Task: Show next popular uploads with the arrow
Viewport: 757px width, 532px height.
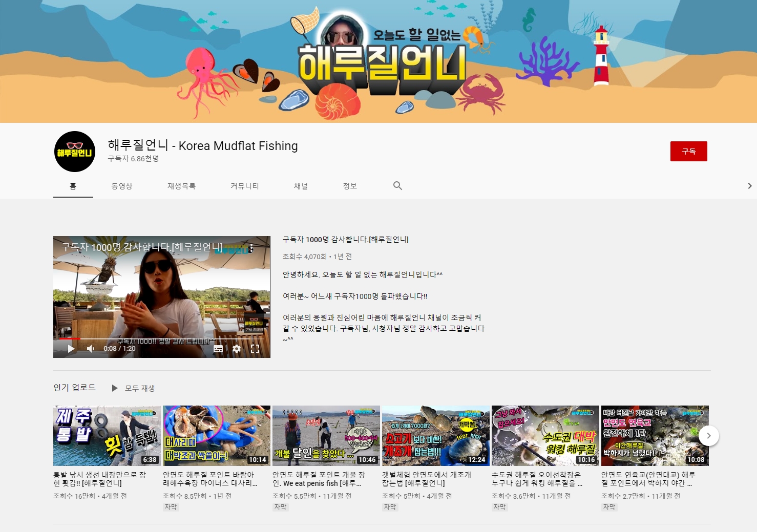Action: (x=708, y=436)
